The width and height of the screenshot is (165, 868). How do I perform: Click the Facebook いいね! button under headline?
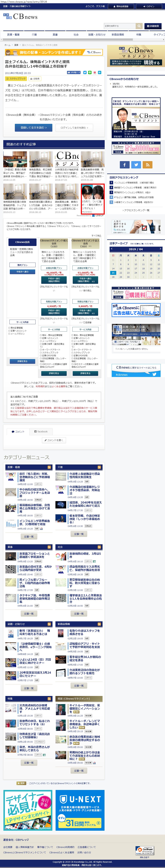74,72
